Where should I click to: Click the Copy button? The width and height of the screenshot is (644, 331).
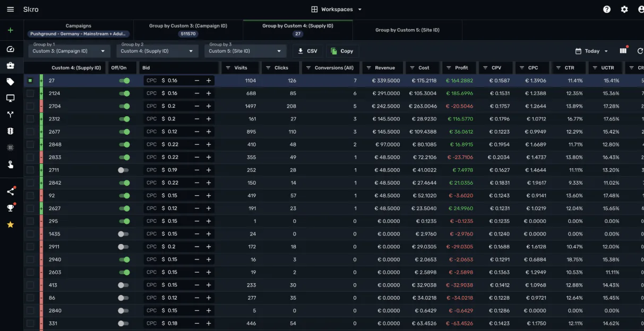pyautogui.click(x=342, y=51)
